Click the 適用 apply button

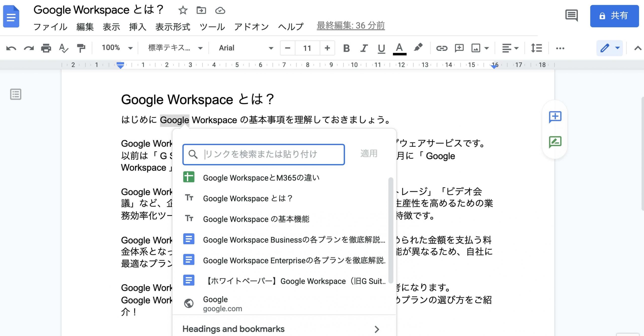coord(369,154)
